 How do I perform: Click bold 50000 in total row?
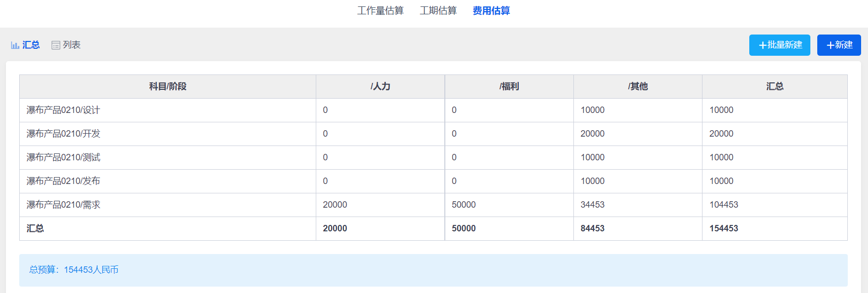[x=464, y=228]
